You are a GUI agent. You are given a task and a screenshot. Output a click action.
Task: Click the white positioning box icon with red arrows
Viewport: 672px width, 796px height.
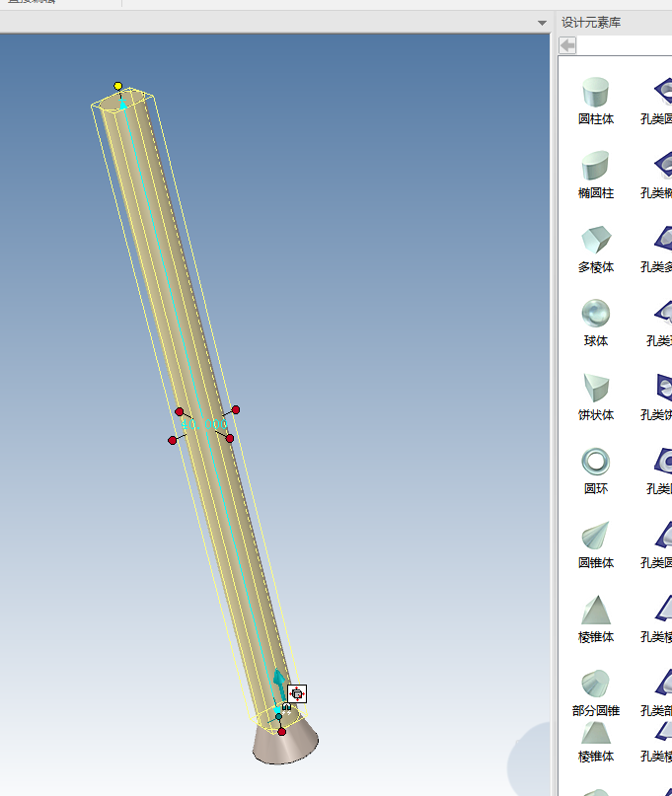(297, 694)
